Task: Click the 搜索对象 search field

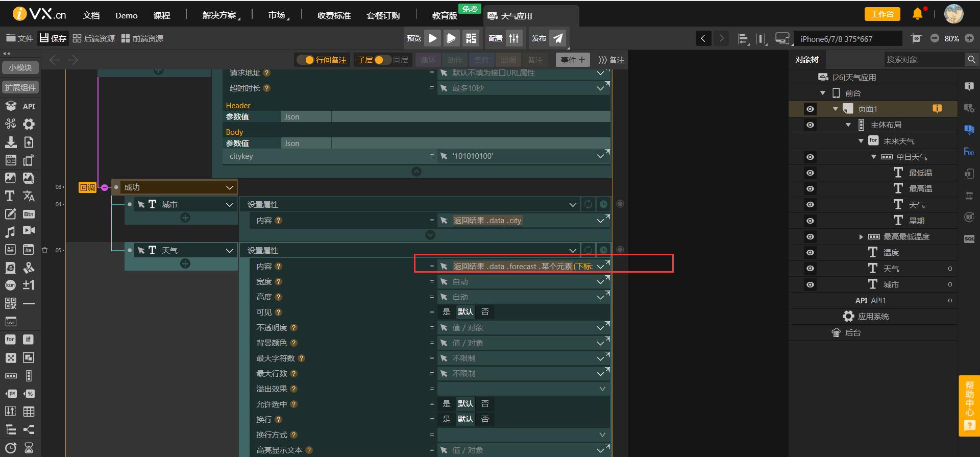Action: tap(923, 60)
